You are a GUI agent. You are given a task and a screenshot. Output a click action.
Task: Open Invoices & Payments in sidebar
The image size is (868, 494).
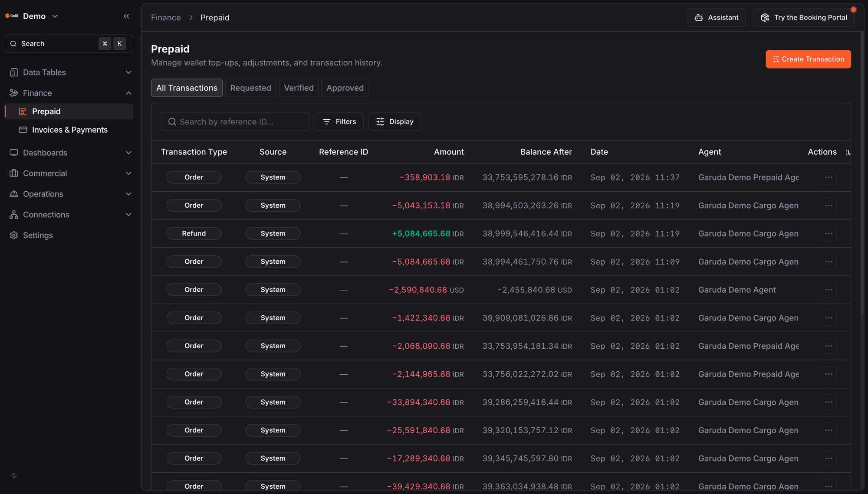pyautogui.click(x=69, y=130)
